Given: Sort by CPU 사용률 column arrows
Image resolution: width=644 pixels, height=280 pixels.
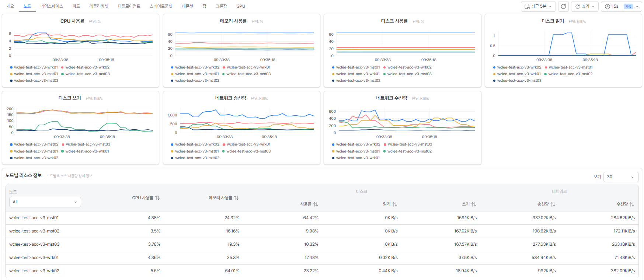Looking at the screenshot, I should 157,198.
